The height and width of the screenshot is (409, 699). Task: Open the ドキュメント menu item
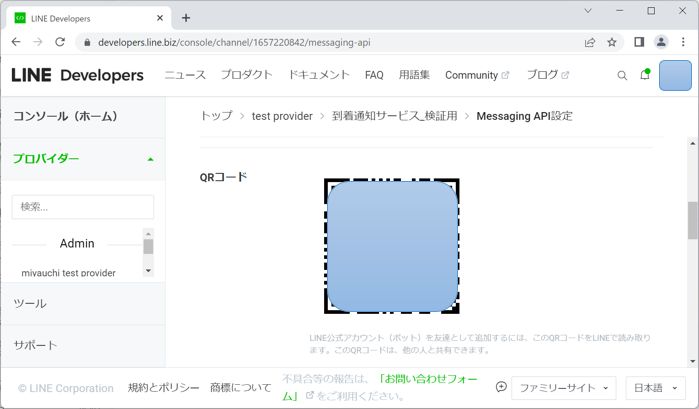(319, 75)
